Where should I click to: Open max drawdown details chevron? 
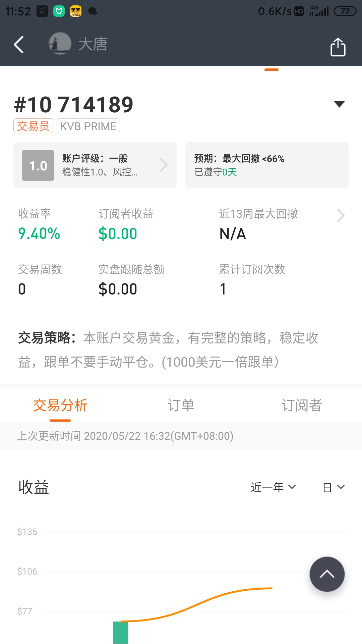pos(340,216)
